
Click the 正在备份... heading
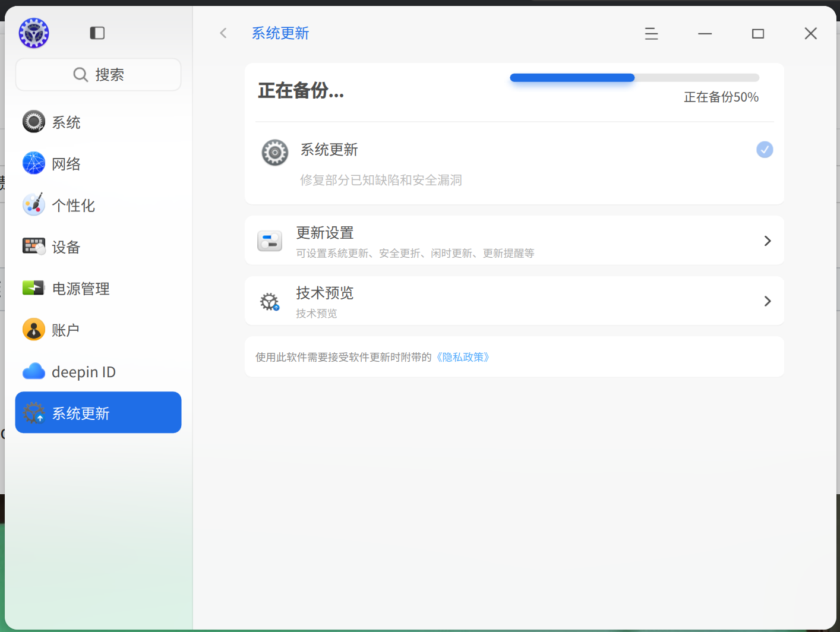point(301,91)
